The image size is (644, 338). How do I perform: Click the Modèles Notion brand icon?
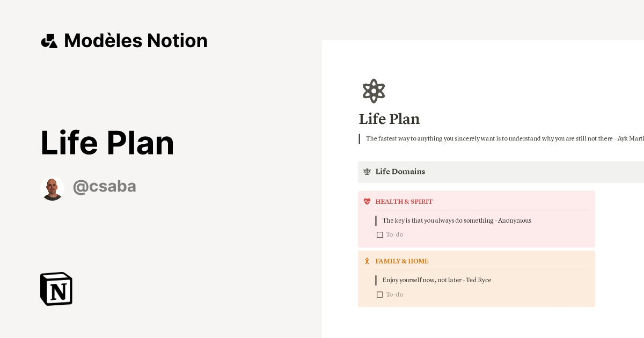49,40
